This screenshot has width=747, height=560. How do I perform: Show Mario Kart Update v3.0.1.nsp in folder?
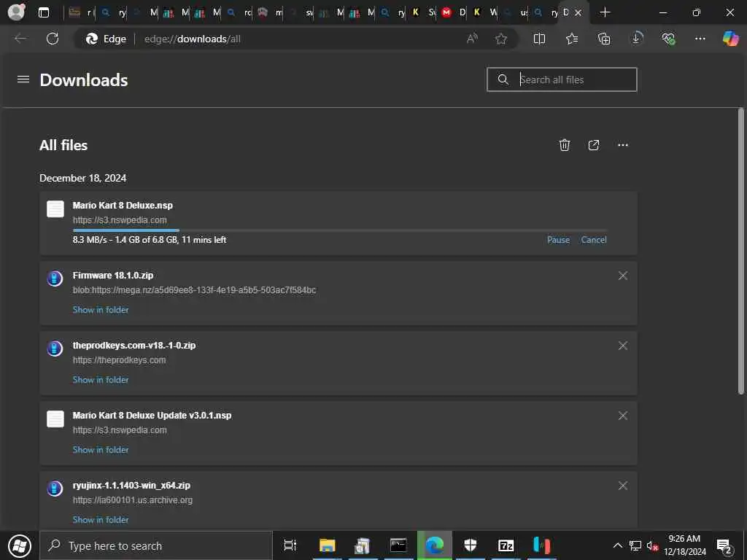[x=101, y=449]
